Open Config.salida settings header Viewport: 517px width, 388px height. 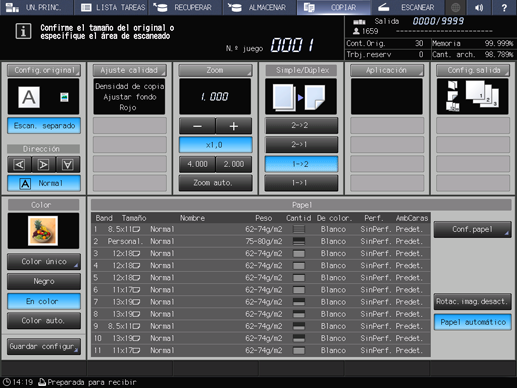(473, 70)
